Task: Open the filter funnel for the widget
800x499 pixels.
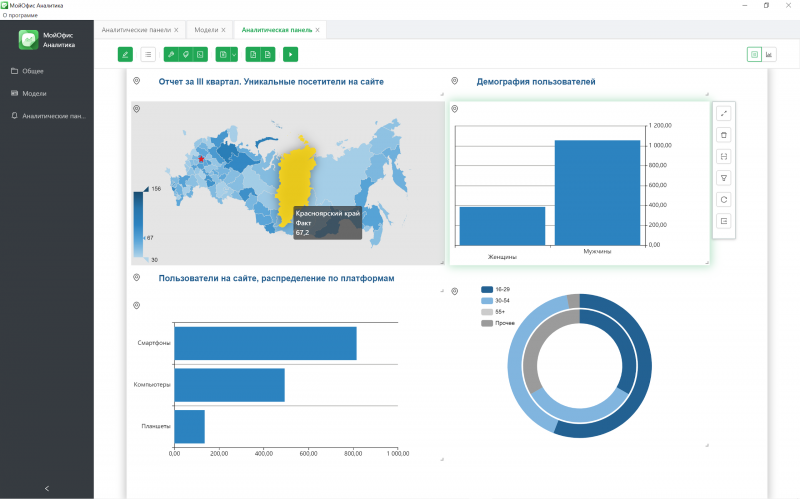Action: pyautogui.click(x=724, y=178)
